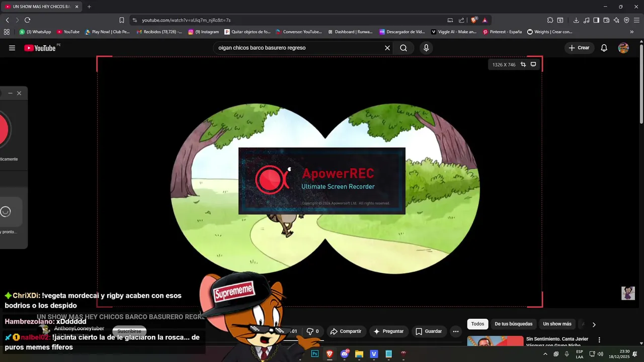
Task: Go back to the previous page
Action: pyautogui.click(x=7, y=20)
